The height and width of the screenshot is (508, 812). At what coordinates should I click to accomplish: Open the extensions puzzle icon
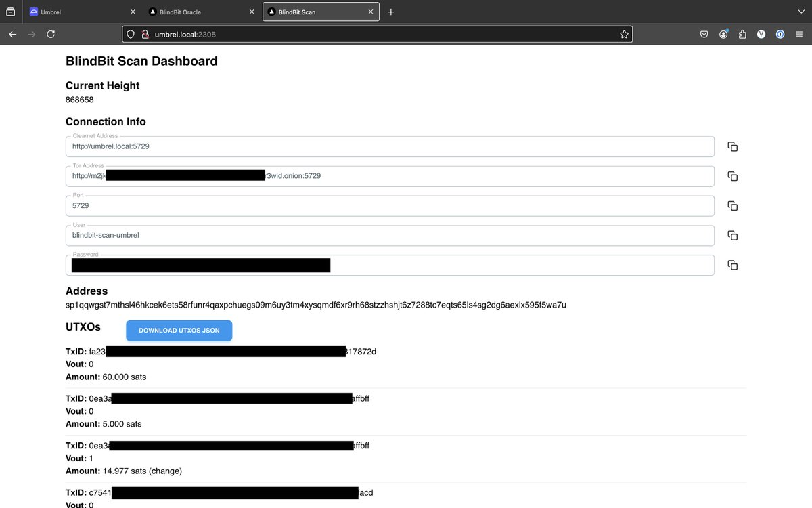[x=742, y=34]
